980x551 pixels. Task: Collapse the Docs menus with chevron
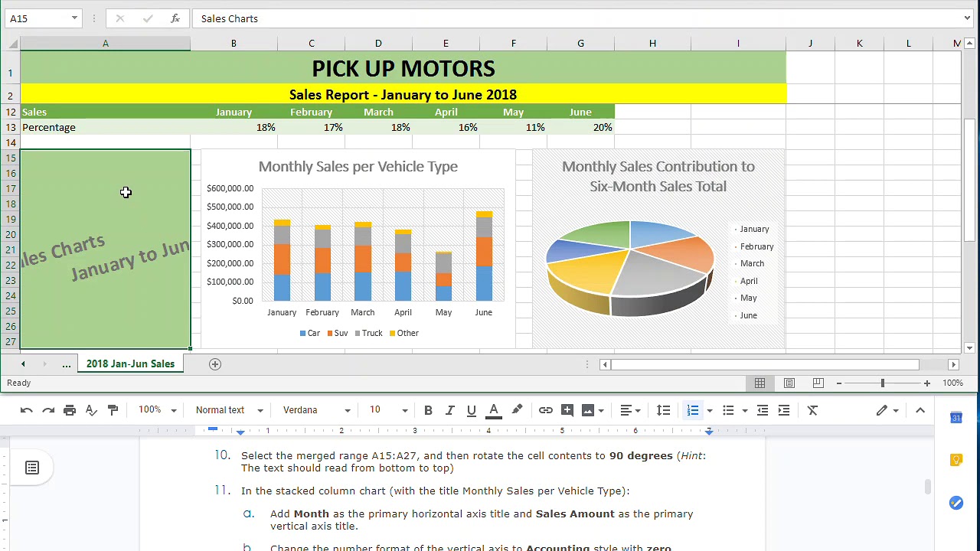click(920, 410)
